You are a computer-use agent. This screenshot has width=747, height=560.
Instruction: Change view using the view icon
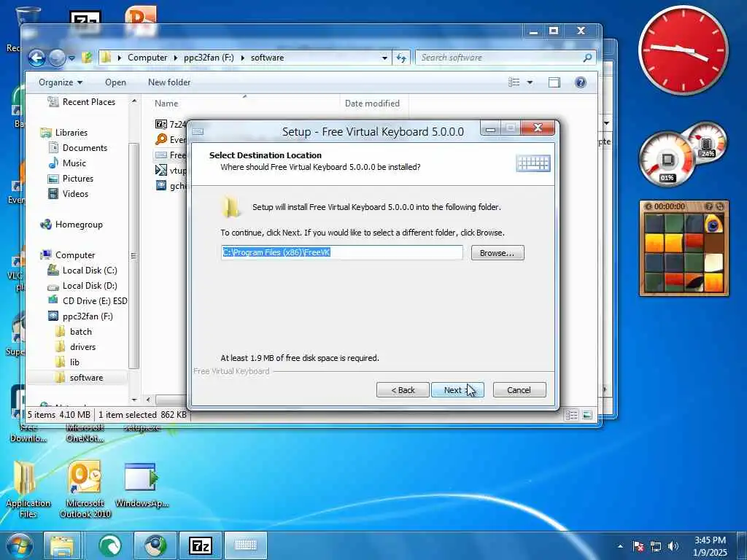click(514, 82)
